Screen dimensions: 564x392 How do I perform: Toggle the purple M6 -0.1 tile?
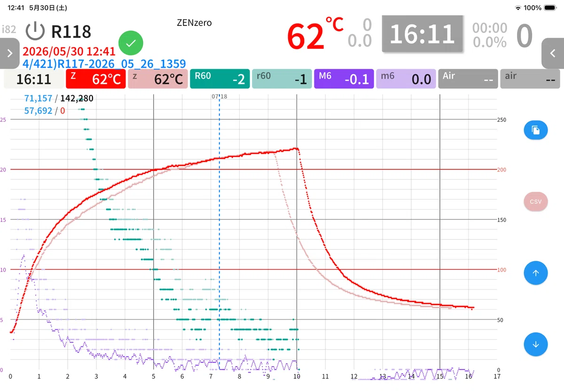click(x=344, y=79)
